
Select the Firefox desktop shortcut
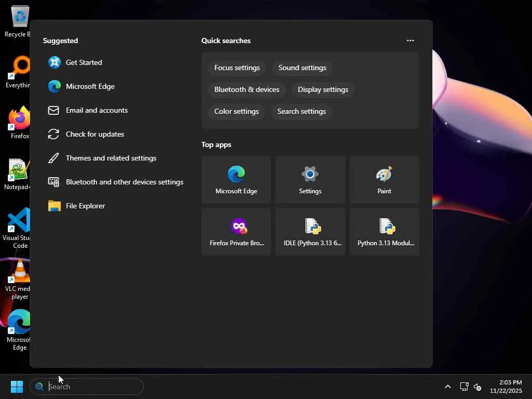pyautogui.click(x=19, y=123)
